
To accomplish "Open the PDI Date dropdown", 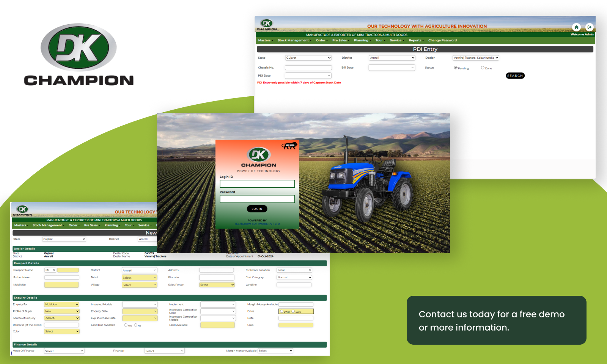I will pos(308,76).
